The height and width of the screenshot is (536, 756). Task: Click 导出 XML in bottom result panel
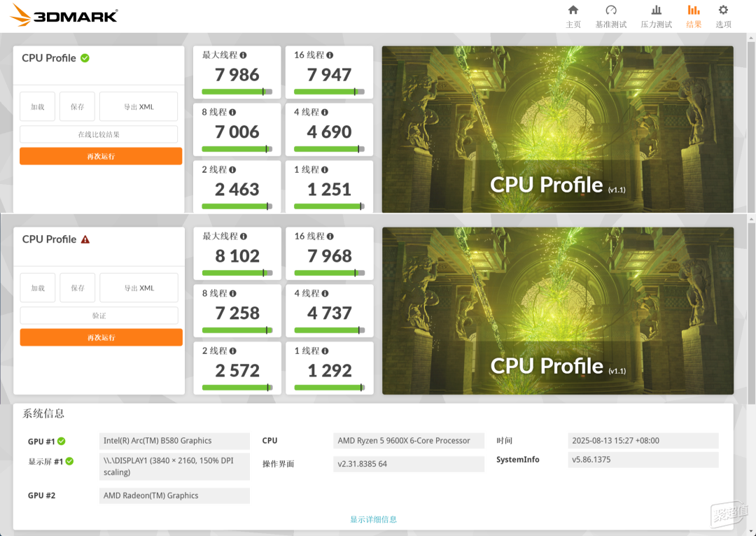click(x=139, y=288)
